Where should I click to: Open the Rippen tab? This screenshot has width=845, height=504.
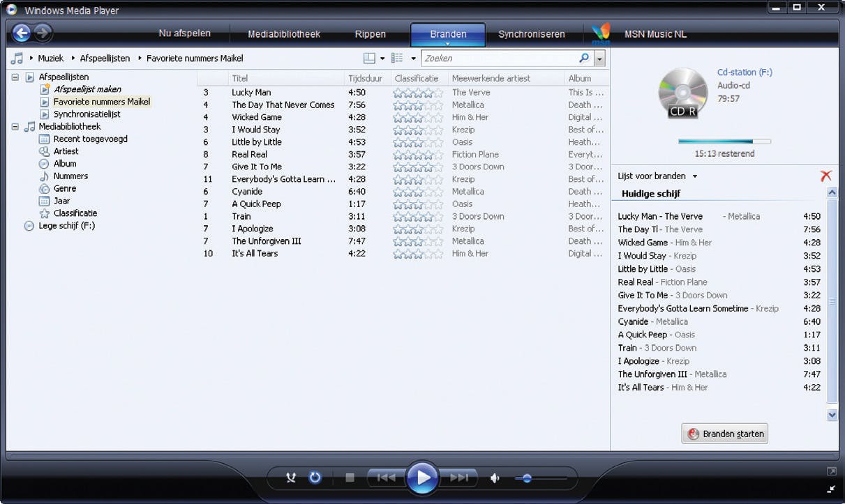point(370,34)
